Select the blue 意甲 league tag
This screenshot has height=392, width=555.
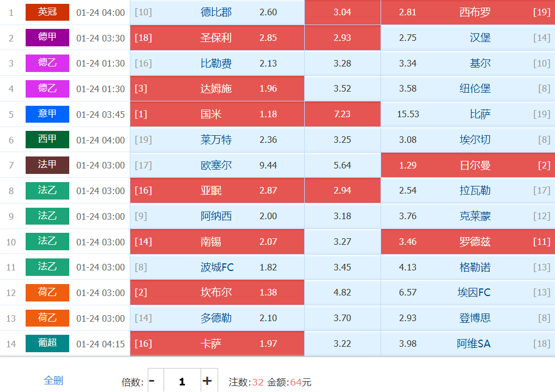pos(47,114)
